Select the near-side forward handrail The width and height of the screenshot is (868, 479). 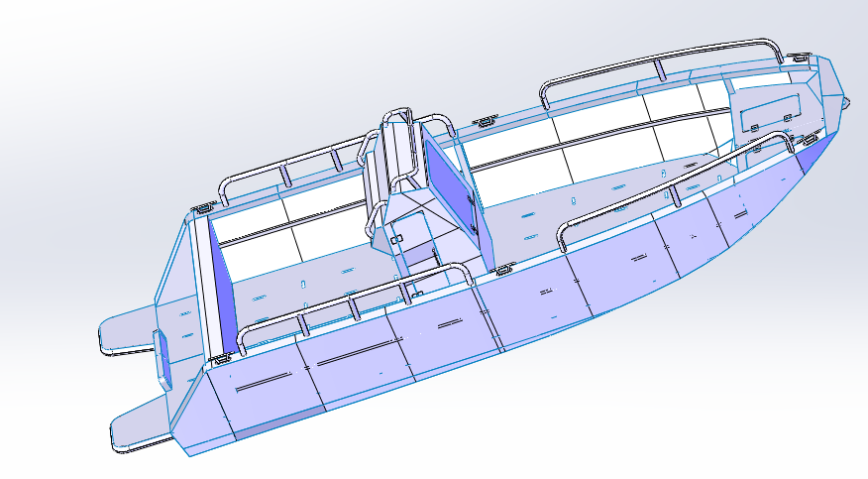pos(676,186)
